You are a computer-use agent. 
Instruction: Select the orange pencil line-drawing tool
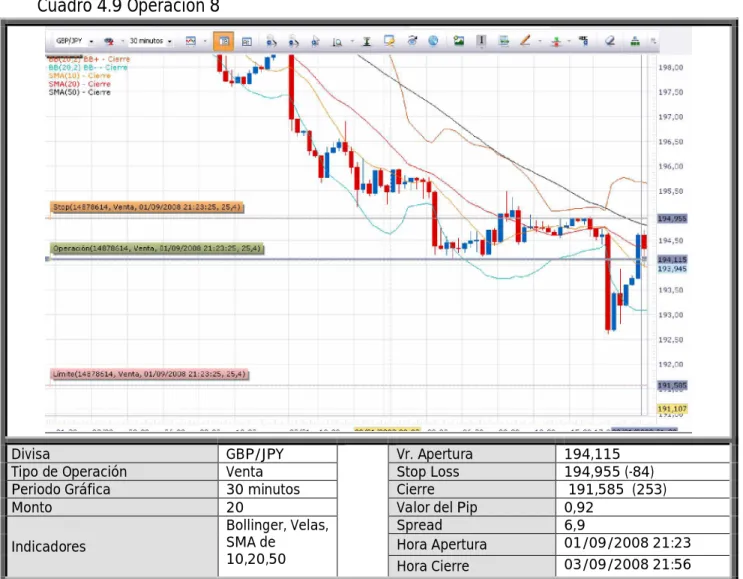(525, 41)
